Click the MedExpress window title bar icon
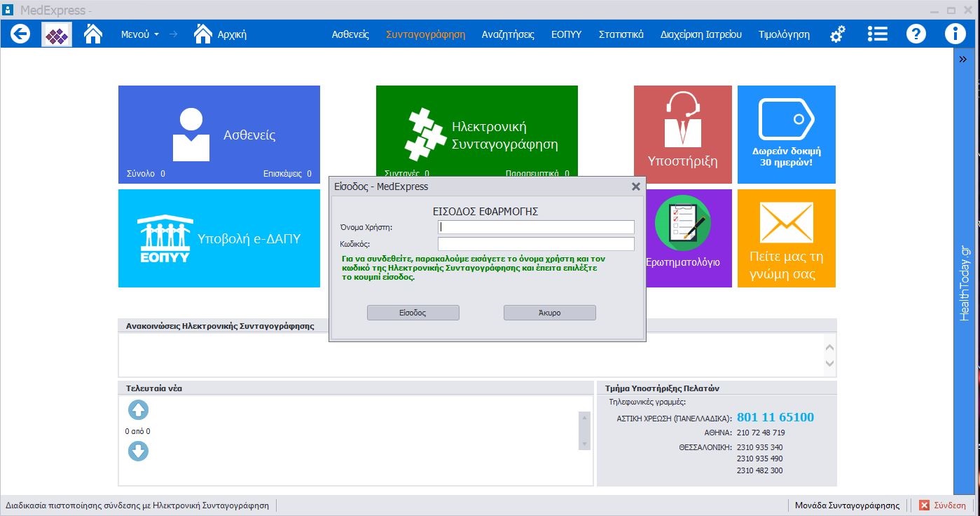The image size is (980, 516). click(8, 10)
